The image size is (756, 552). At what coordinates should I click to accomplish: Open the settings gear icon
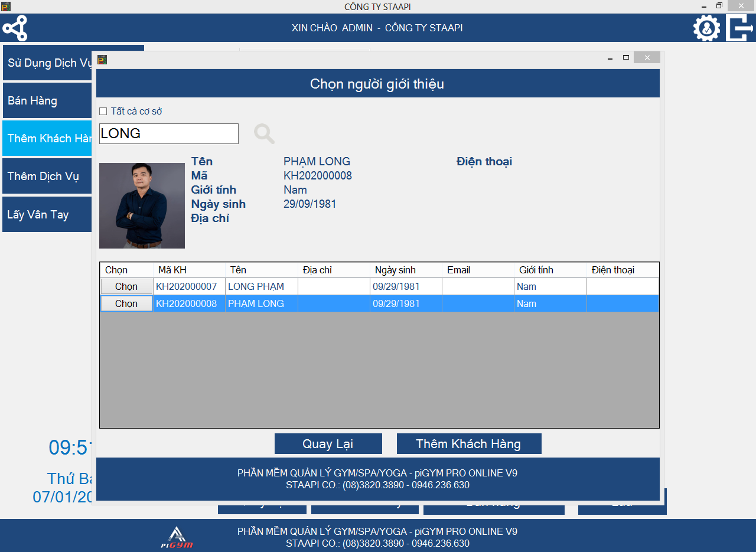(x=706, y=28)
